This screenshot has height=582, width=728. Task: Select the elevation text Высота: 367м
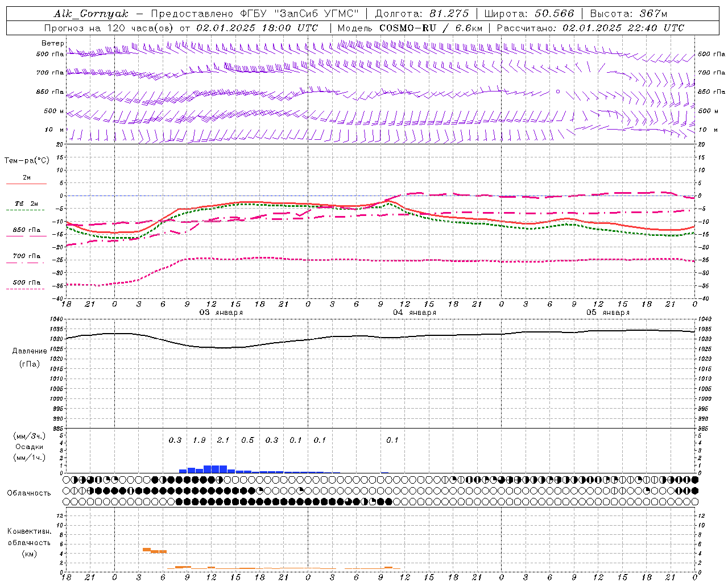628,14
